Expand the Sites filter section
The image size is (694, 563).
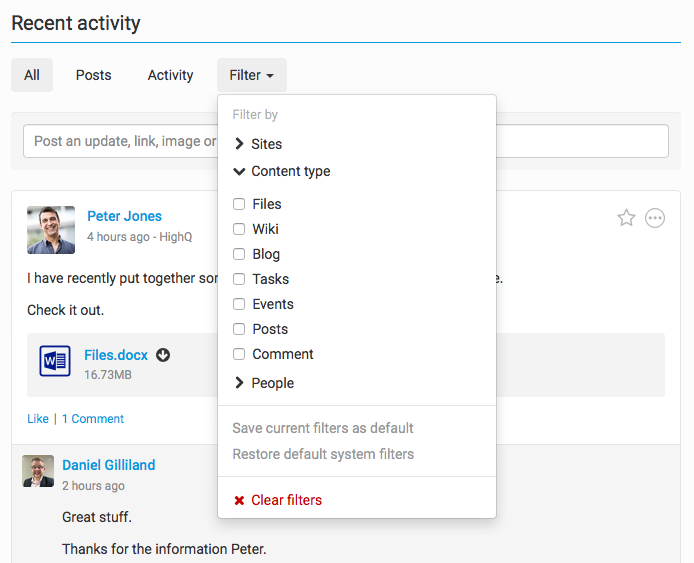click(x=240, y=144)
